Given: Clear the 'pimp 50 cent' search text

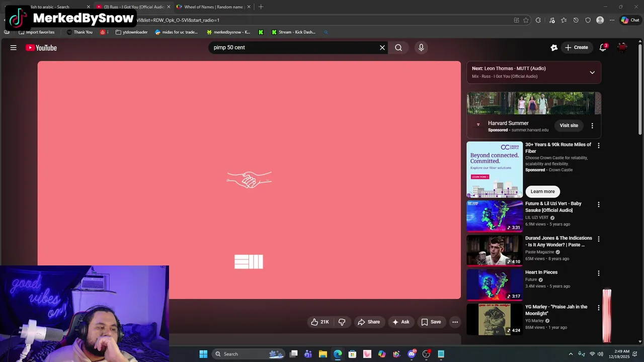Looking at the screenshot, I should (382, 48).
